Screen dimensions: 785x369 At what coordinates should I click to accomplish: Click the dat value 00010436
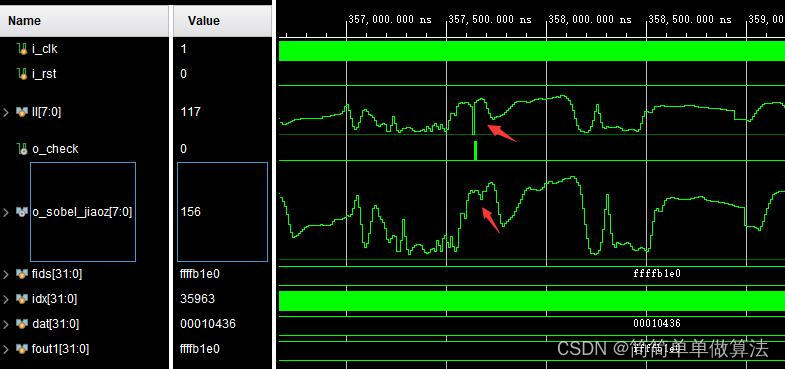pyautogui.click(x=208, y=324)
